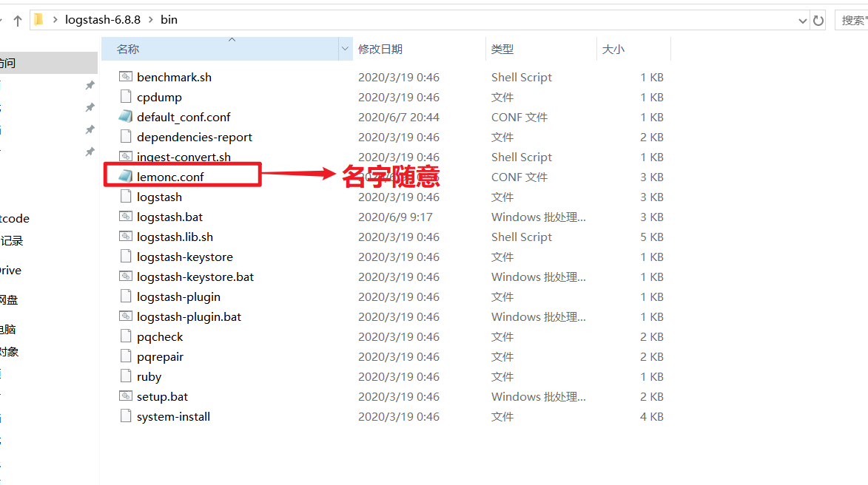Click the logstash-plugin.bat file icon
Screen dimensions: 868x485
coord(126,316)
